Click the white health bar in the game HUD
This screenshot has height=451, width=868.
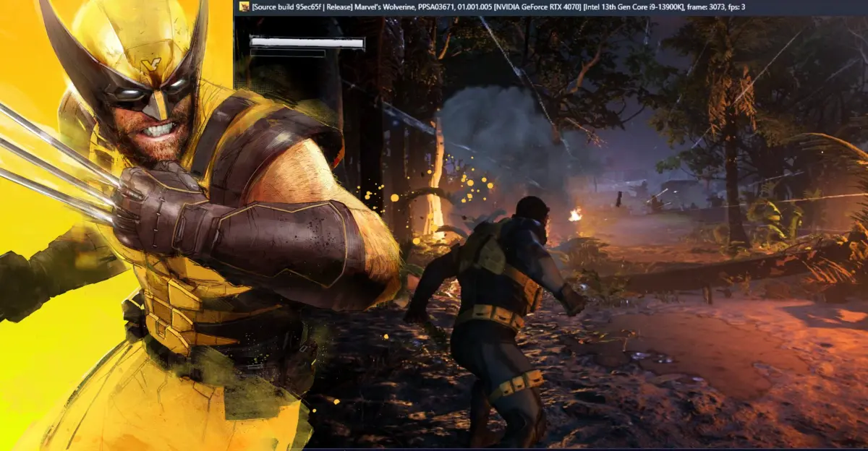307,43
